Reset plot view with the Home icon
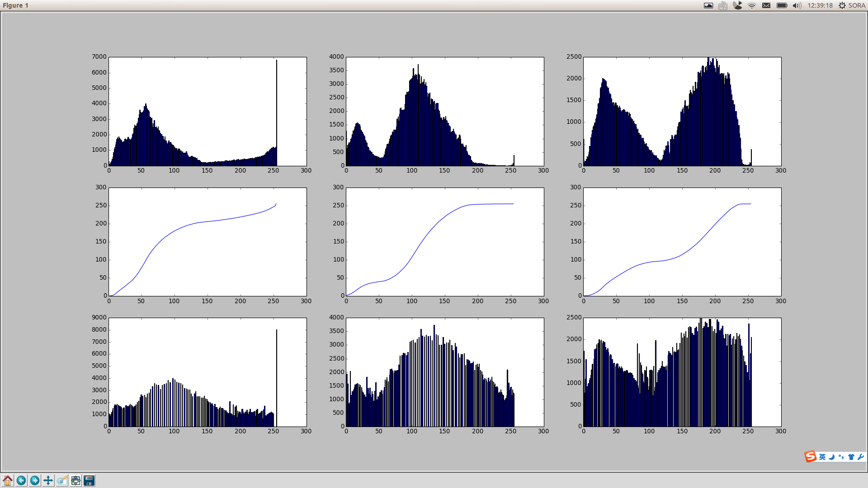 pos(8,480)
